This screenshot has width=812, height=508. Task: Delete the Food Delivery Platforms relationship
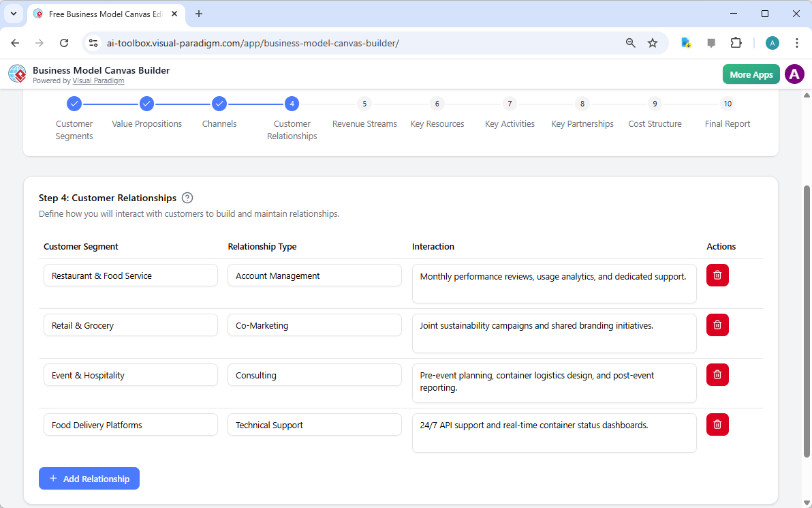717,424
